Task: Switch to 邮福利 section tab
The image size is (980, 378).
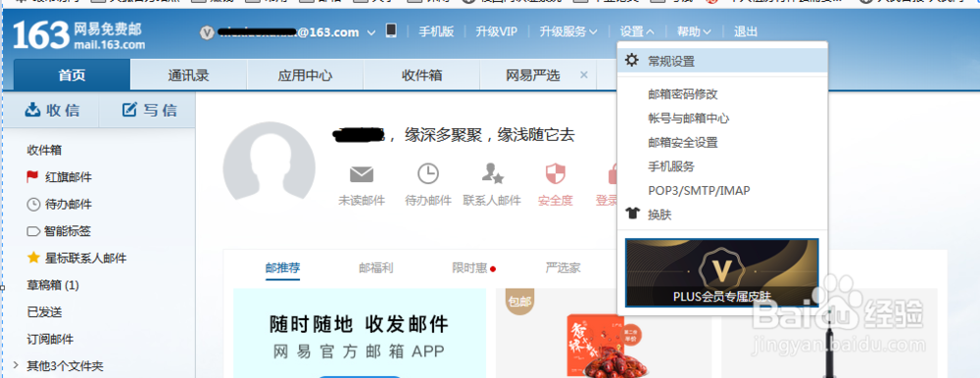Action: pos(375,268)
